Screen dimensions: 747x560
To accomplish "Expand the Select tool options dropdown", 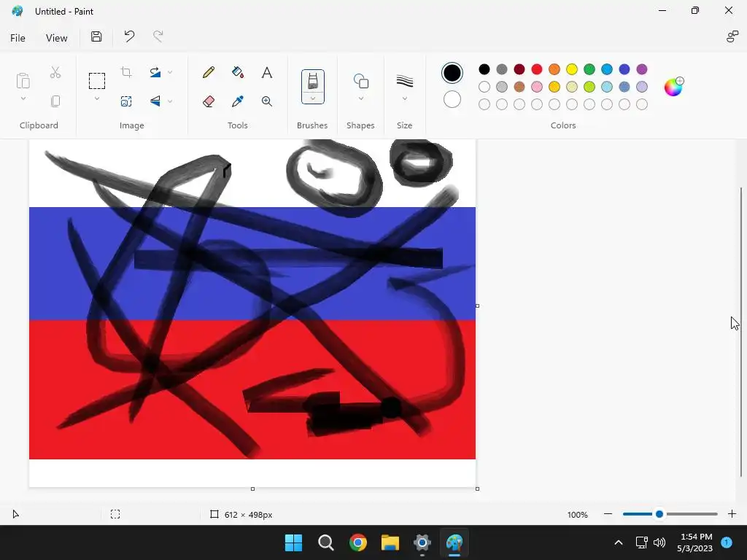I will (x=97, y=98).
